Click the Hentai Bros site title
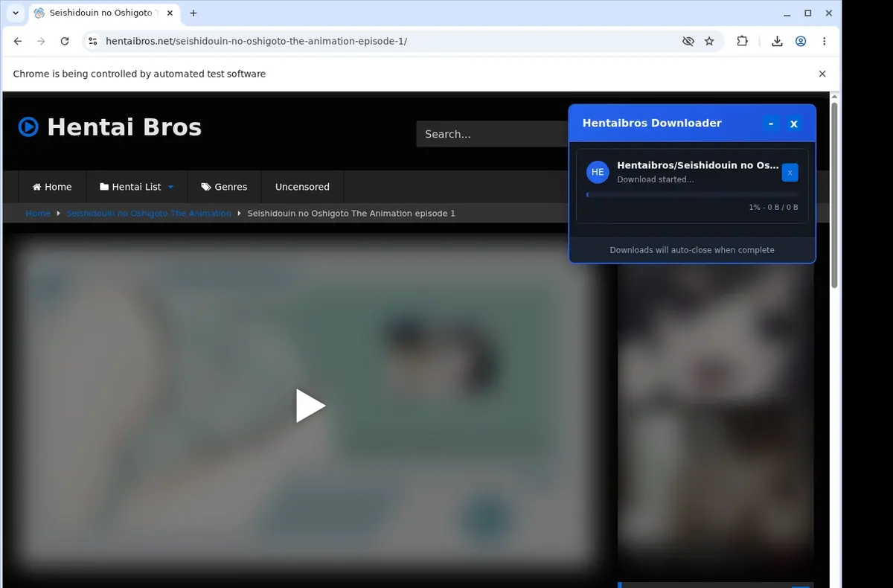The width and height of the screenshot is (893, 588). [x=124, y=127]
